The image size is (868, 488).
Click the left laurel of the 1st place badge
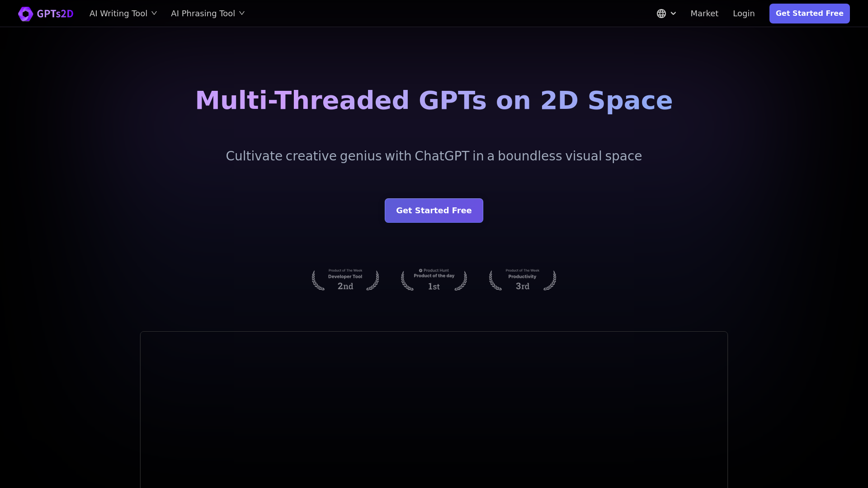(x=406, y=280)
